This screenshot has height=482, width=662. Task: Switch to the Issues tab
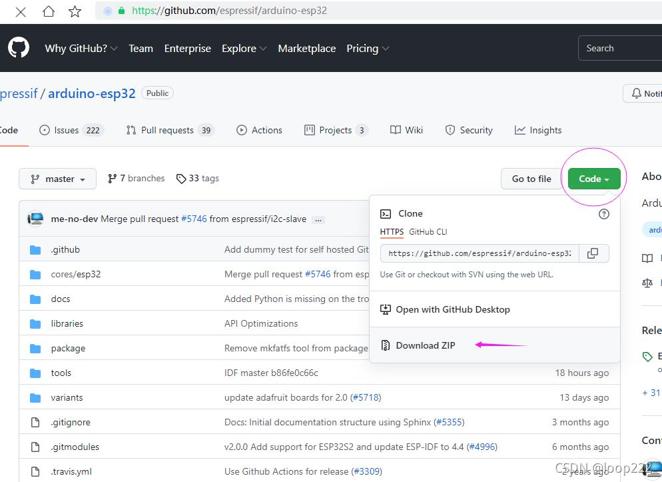point(71,130)
